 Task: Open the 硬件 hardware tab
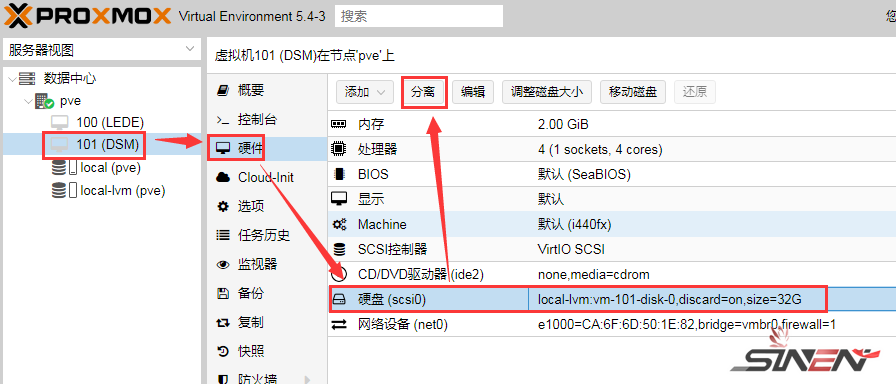pyautogui.click(x=267, y=149)
